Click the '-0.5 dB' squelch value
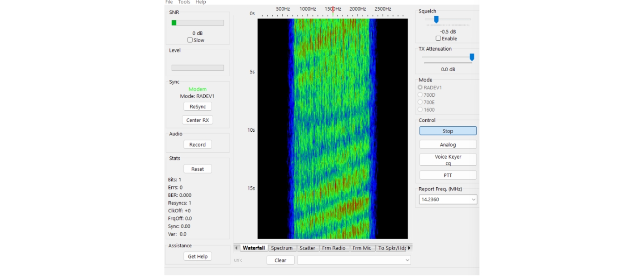The width and height of the screenshot is (644, 280). click(448, 32)
